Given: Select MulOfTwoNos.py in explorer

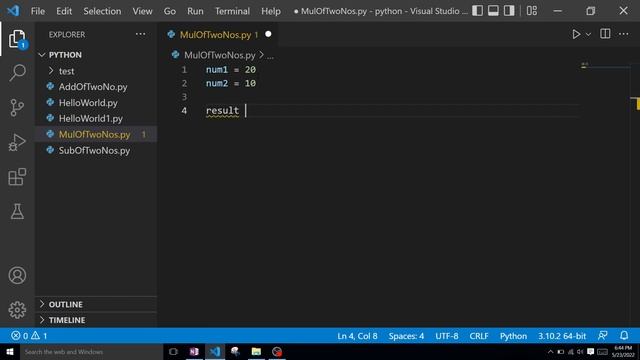Looking at the screenshot, I should coord(96,134).
